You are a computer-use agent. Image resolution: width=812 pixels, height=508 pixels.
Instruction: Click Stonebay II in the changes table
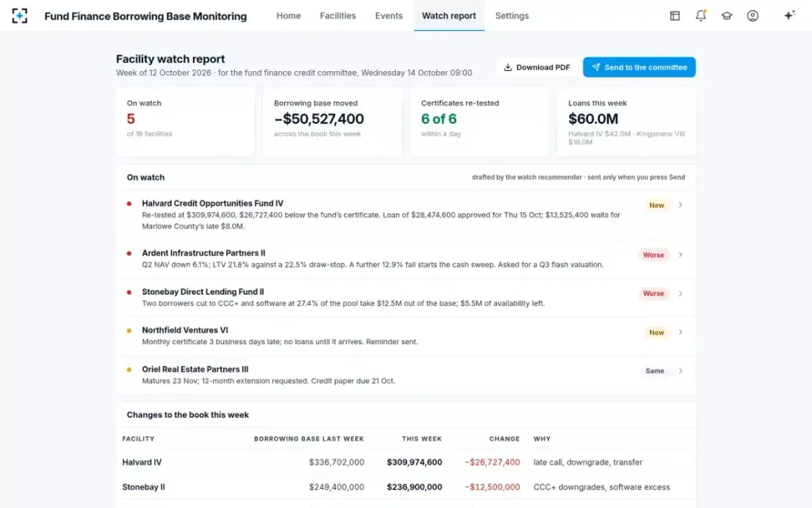coord(144,487)
